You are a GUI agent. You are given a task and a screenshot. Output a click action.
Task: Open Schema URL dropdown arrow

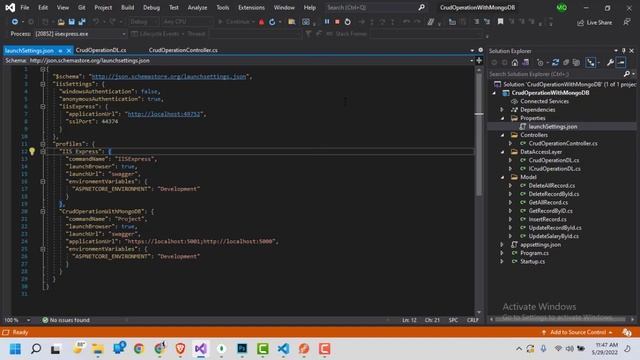point(472,60)
